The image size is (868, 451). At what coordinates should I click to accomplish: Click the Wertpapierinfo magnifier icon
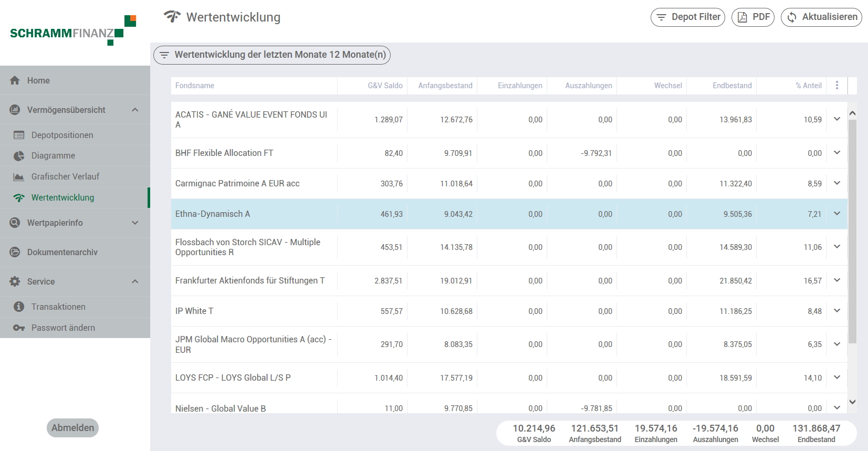point(15,223)
